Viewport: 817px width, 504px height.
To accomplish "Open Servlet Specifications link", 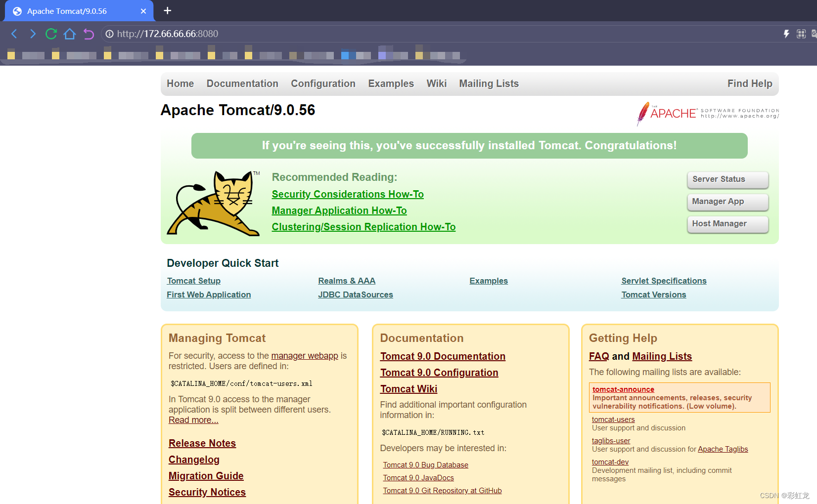I will tap(664, 281).
